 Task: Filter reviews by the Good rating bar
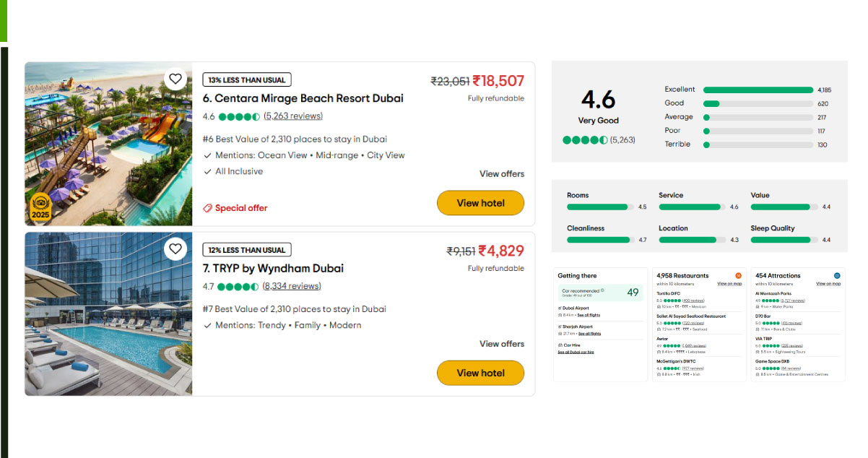(x=758, y=103)
